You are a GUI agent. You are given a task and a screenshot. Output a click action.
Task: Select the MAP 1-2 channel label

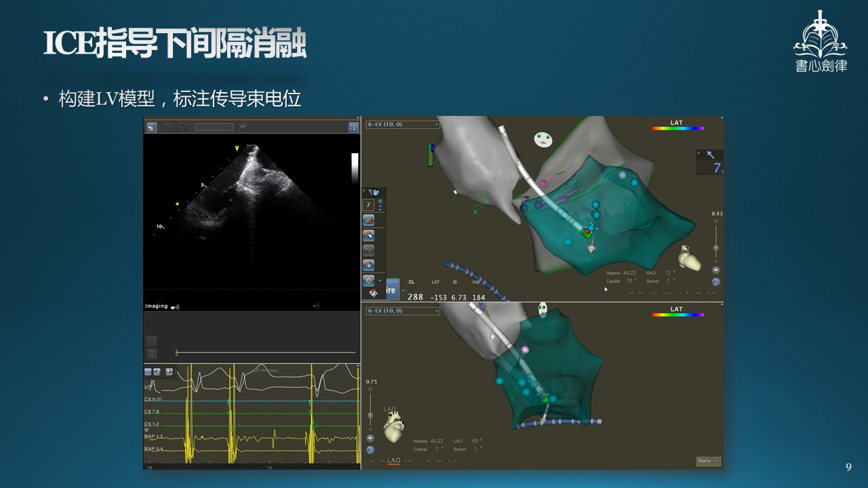[x=154, y=436]
